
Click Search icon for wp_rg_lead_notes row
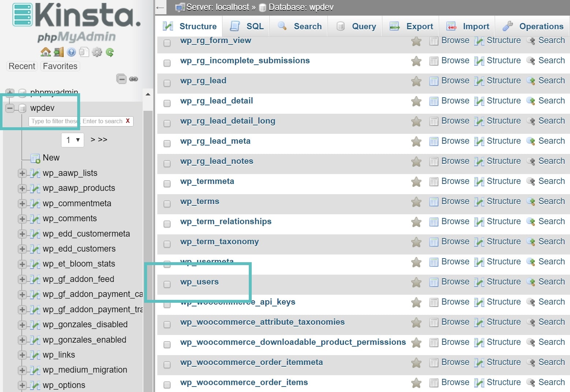(531, 162)
